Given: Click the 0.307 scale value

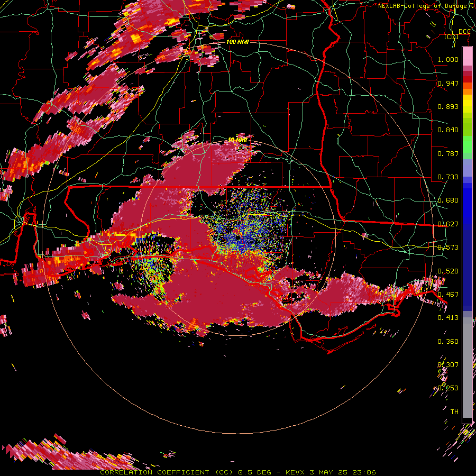Looking at the screenshot, I should click(448, 365).
